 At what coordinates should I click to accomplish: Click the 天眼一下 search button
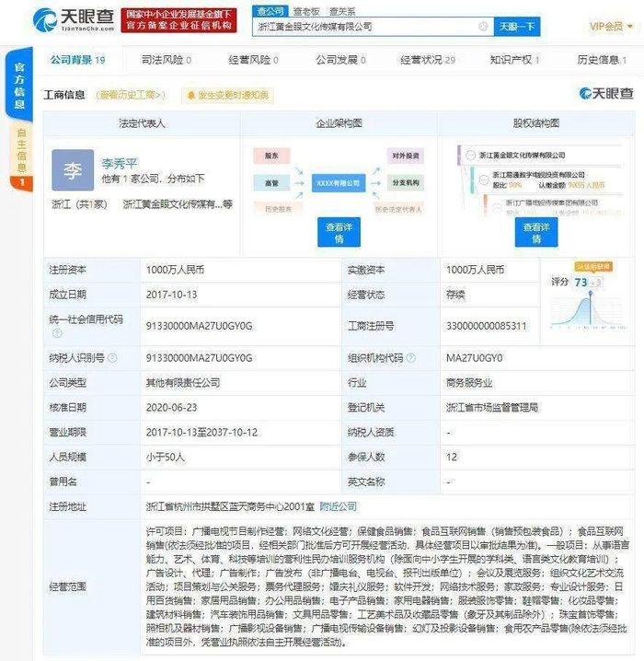(517, 27)
